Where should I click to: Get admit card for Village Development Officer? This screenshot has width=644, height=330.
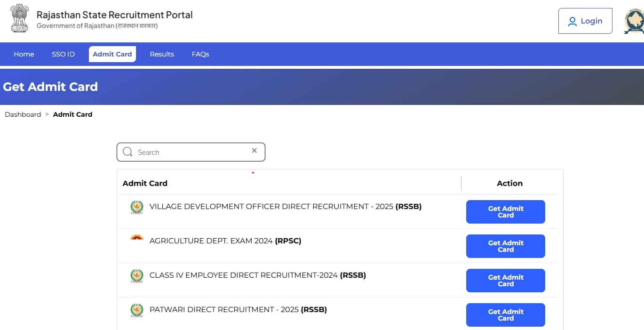pyautogui.click(x=505, y=212)
